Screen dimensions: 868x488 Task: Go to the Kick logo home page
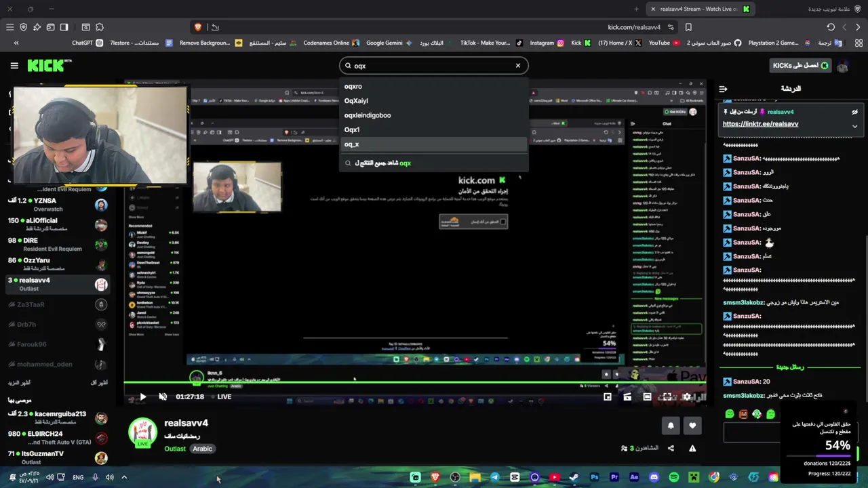pyautogui.click(x=49, y=66)
